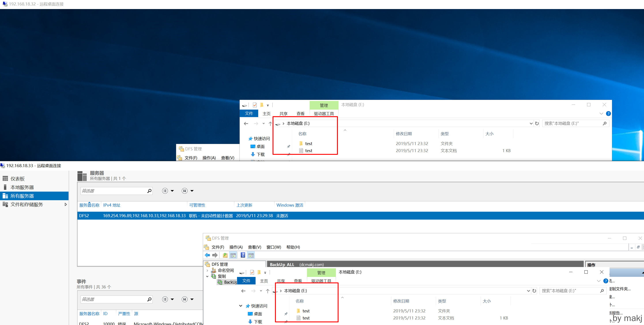Toggle show/hide console tree icon in DFS toolbar

pyautogui.click(x=233, y=255)
